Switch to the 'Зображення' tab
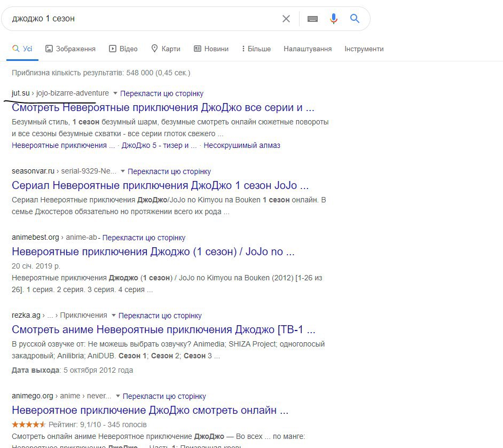 70,49
